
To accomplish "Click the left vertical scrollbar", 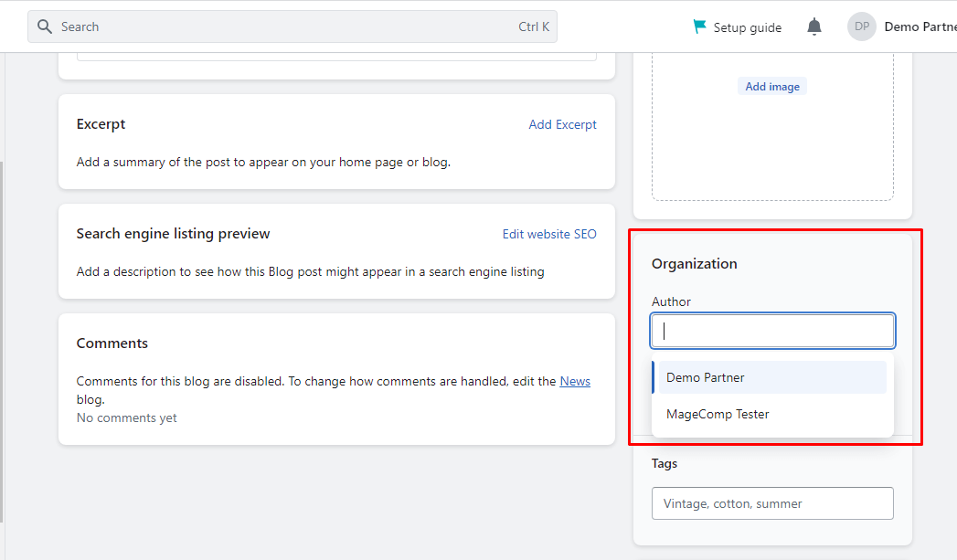I will point(3,338).
